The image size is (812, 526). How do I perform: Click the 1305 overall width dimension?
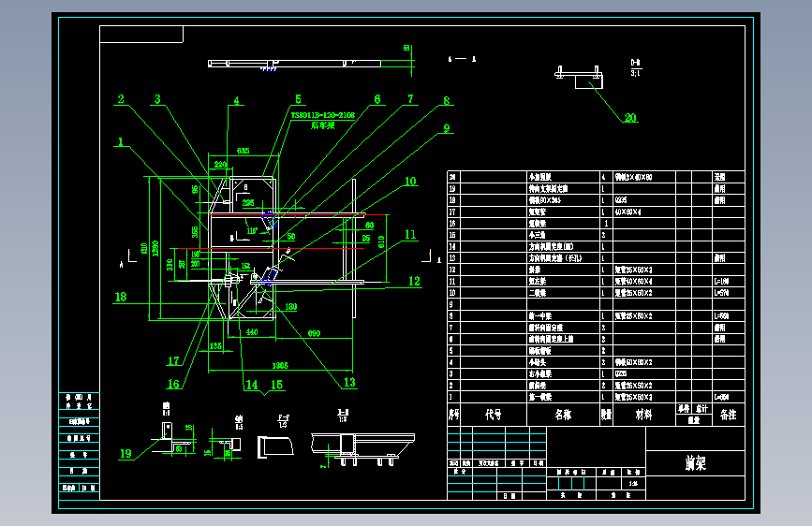pyautogui.click(x=280, y=366)
